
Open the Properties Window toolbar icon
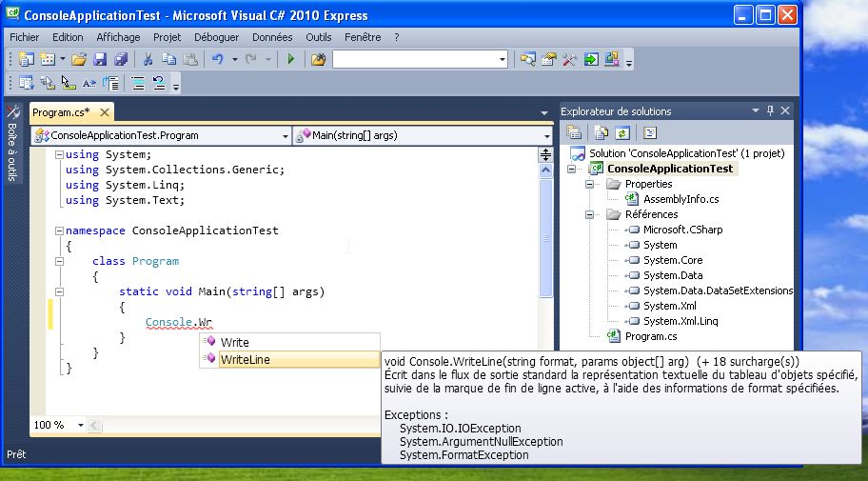[x=548, y=59]
